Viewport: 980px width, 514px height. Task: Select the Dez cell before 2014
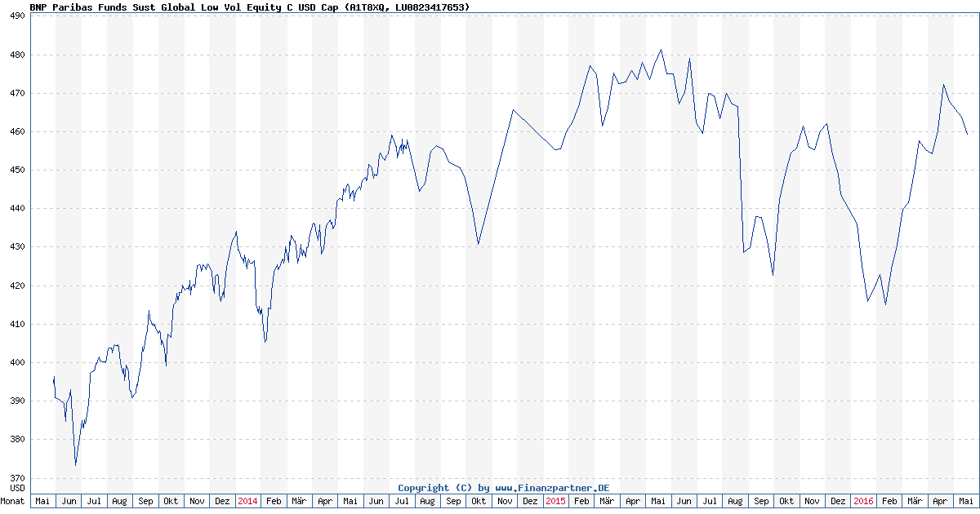pyautogui.click(x=221, y=502)
